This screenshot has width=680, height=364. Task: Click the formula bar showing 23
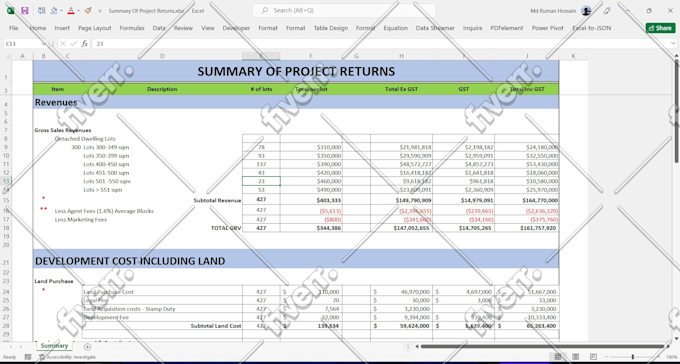380,44
